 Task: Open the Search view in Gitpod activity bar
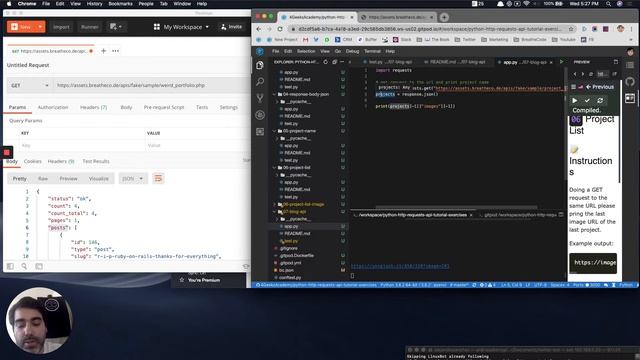pos(260,82)
